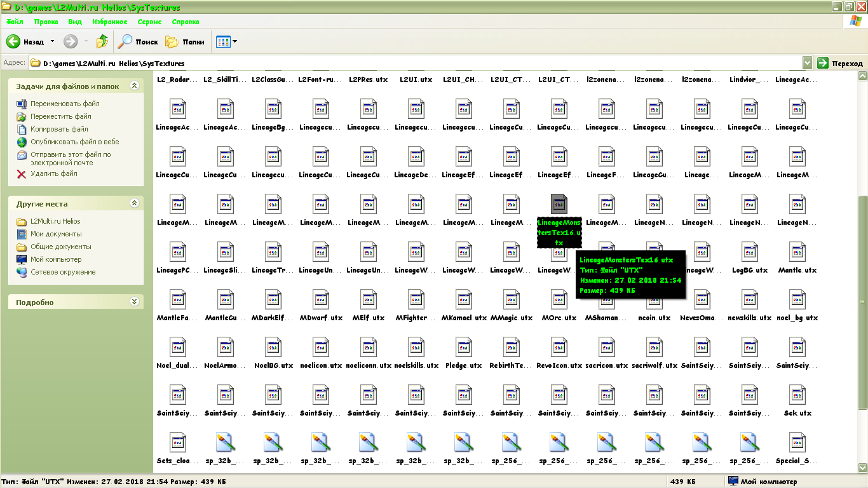
Task: Click the Up folder toolbar icon
Action: [x=102, y=42]
